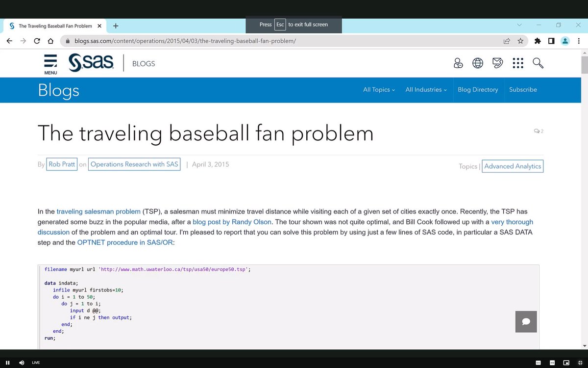Open the browser extensions puzzle icon

(x=538, y=41)
